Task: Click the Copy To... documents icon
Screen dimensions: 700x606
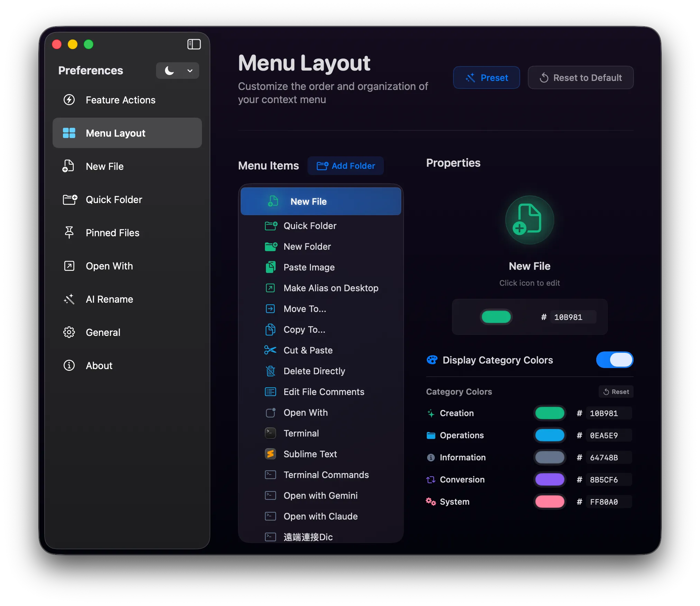Action: point(270,329)
